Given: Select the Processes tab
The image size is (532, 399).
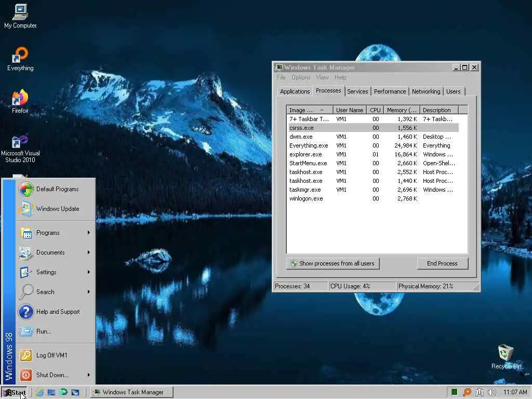Looking at the screenshot, I should 328,90.
